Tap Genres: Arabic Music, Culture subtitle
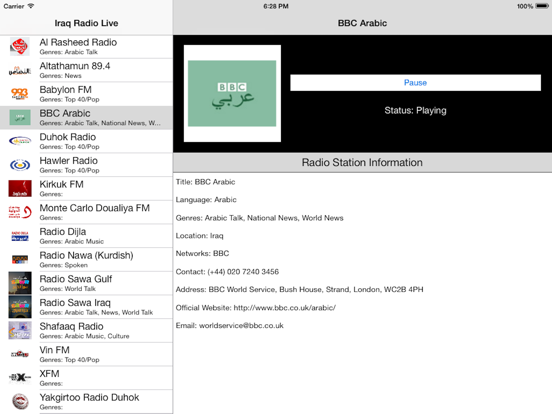The height and width of the screenshot is (414, 552). 84,336
